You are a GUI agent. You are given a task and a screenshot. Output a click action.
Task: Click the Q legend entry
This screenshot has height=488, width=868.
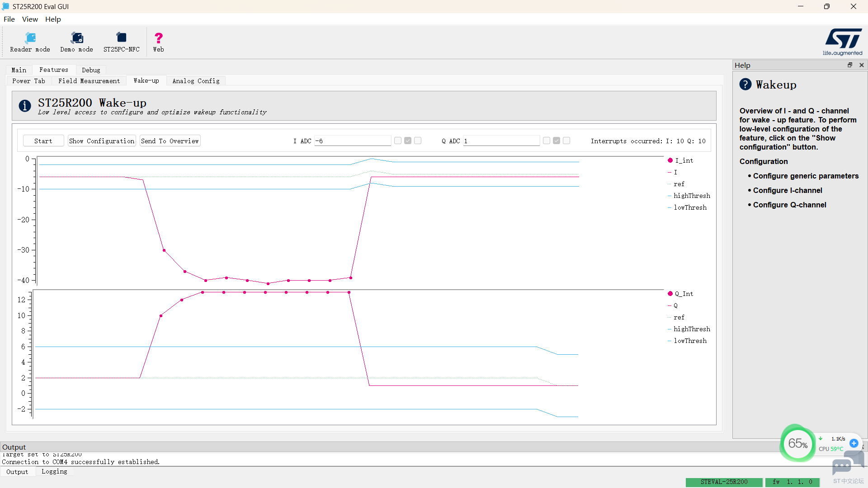[673, 305]
